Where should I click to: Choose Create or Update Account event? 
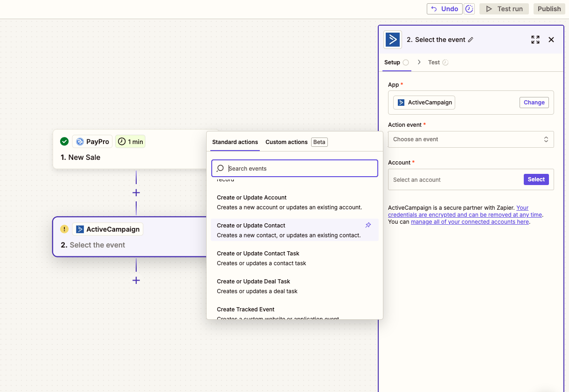pyautogui.click(x=295, y=202)
